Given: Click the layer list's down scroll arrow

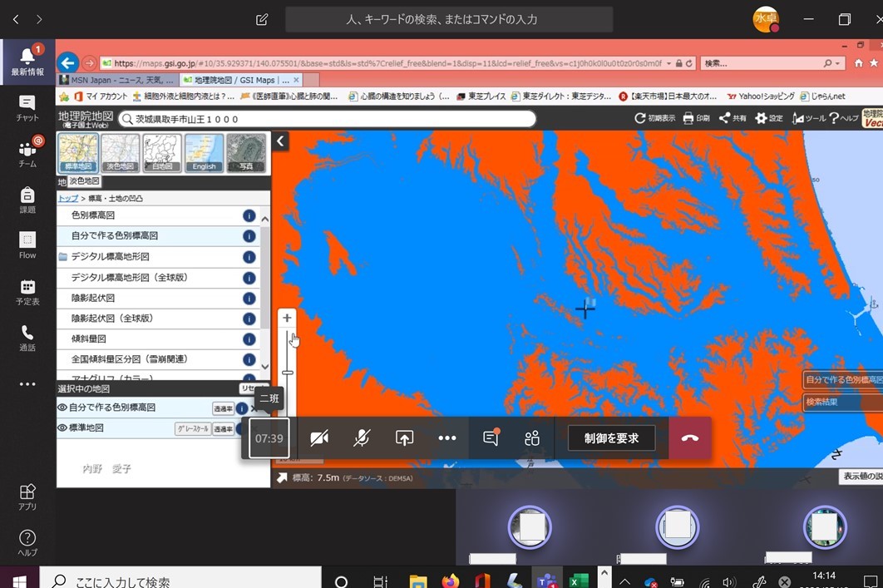Looking at the screenshot, I should coord(264,367).
